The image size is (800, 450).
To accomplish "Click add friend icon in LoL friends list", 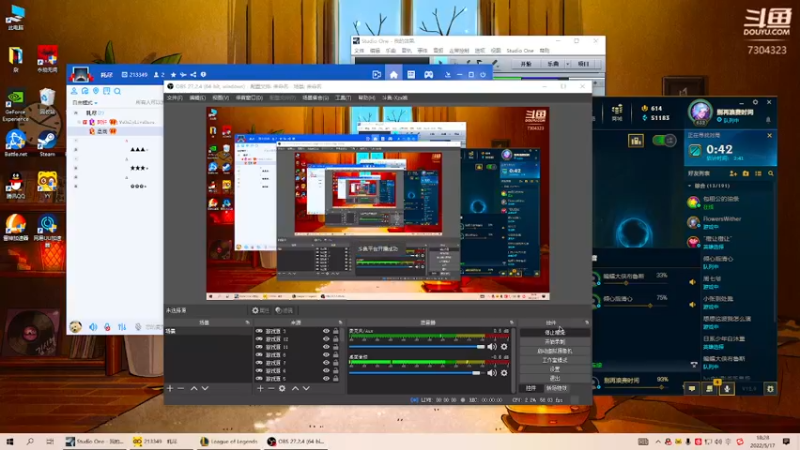I will (x=733, y=173).
